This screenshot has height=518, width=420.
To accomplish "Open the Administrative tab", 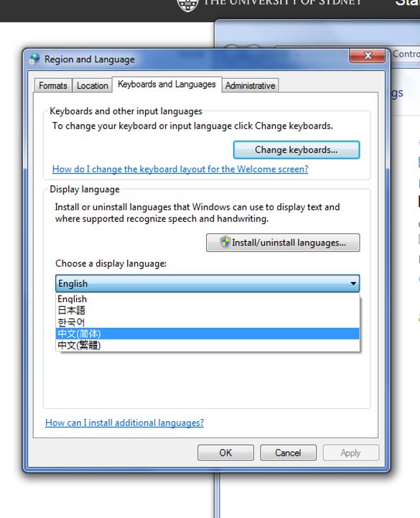I will pyautogui.click(x=250, y=85).
